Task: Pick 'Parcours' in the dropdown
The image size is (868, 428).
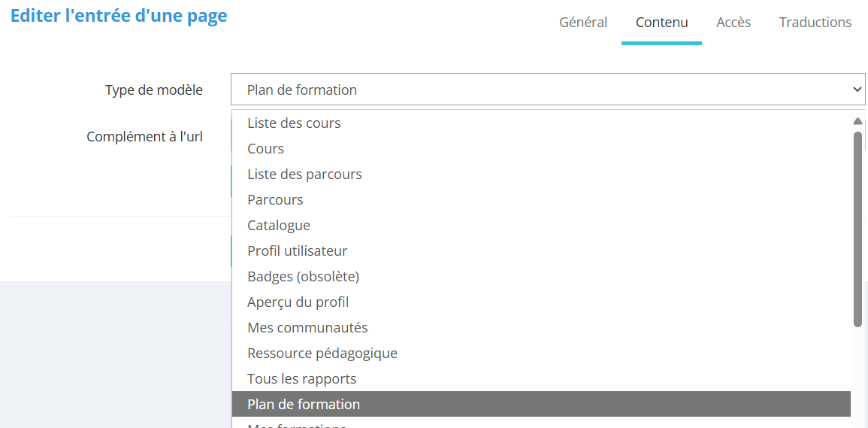Action: click(275, 200)
